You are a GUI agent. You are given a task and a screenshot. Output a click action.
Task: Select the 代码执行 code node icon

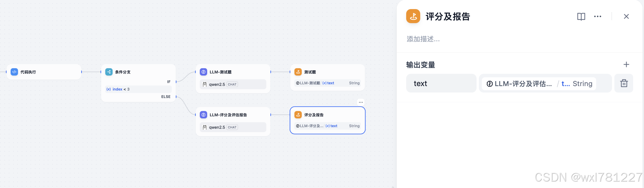(x=14, y=72)
